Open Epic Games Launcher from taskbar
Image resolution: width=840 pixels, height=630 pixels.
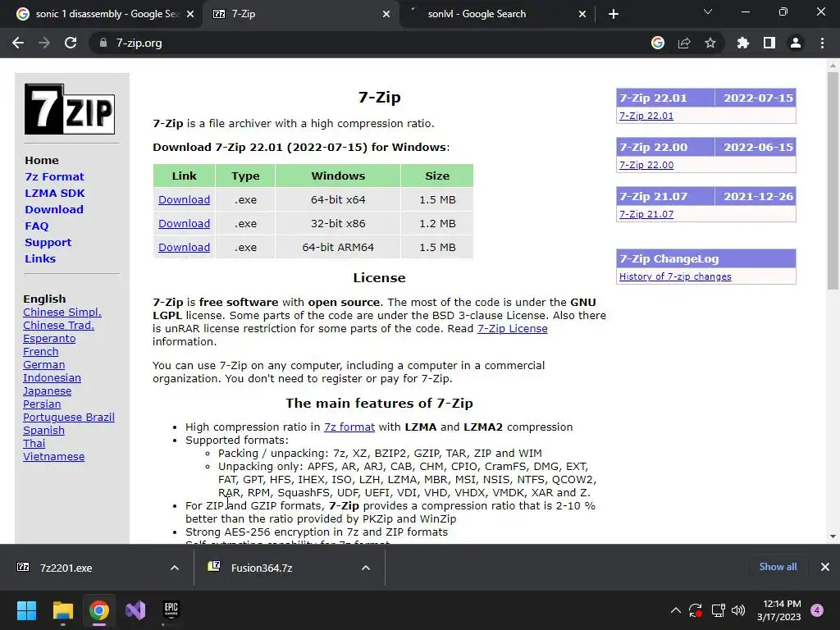(171, 610)
